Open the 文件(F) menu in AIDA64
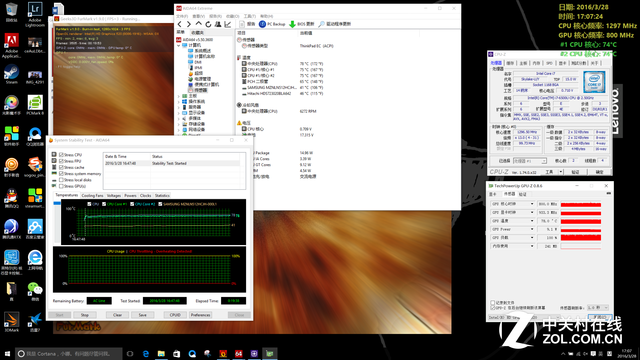The image size is (640, 360). 182,16
